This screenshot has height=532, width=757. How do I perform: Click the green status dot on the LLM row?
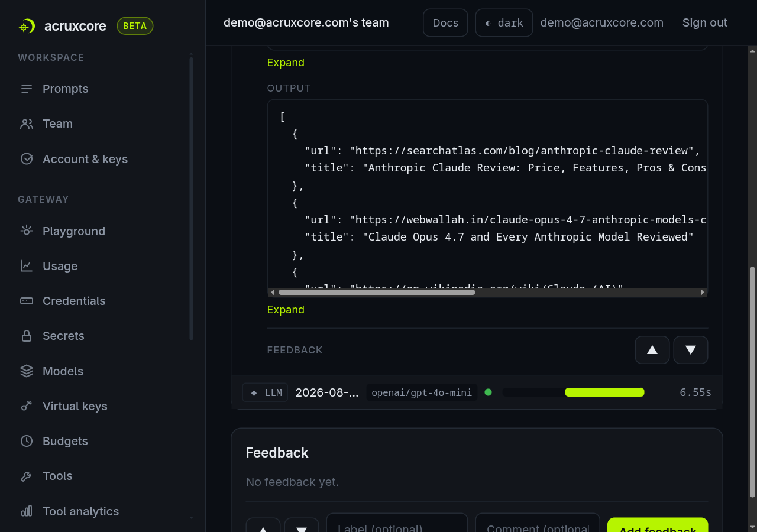click(488, 392)
